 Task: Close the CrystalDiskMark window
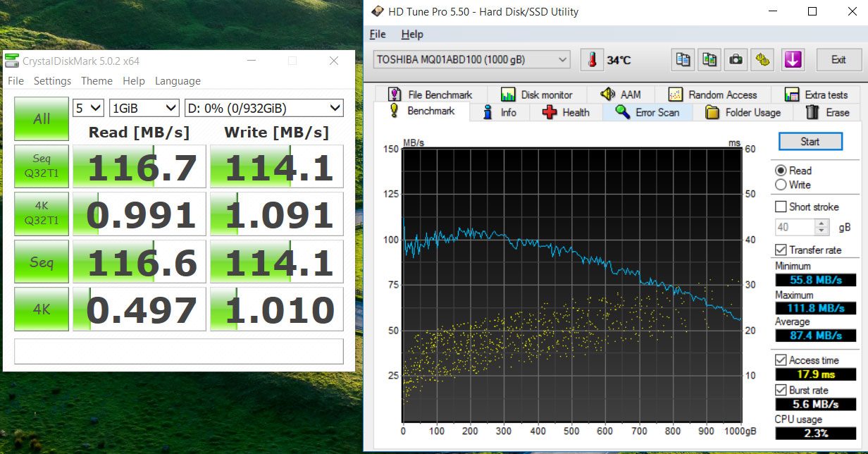point(334,61)
